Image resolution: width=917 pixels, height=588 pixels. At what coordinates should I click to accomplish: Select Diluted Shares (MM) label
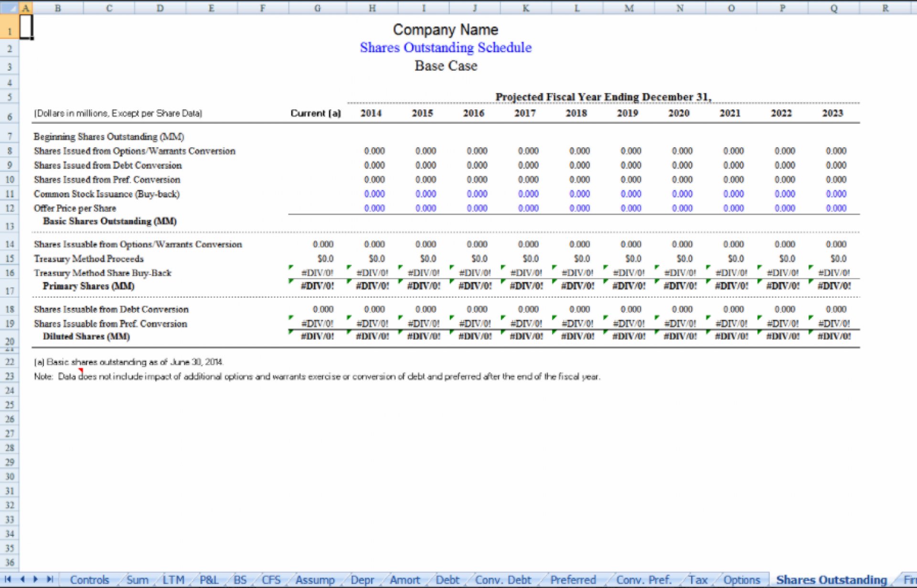tap(86, 336)
